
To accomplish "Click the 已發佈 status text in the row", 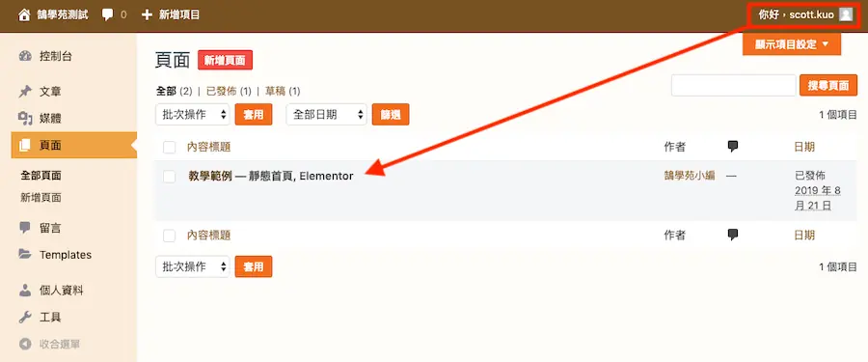I will pos(810,176).
